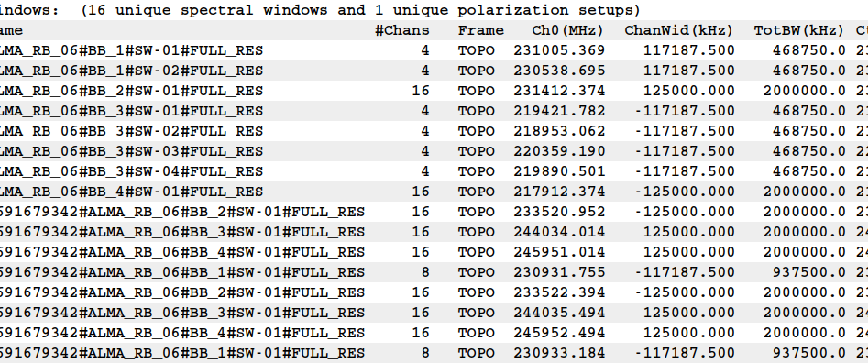
Task: Click Ch0 value 218953.062
Action: coord(559,131)
